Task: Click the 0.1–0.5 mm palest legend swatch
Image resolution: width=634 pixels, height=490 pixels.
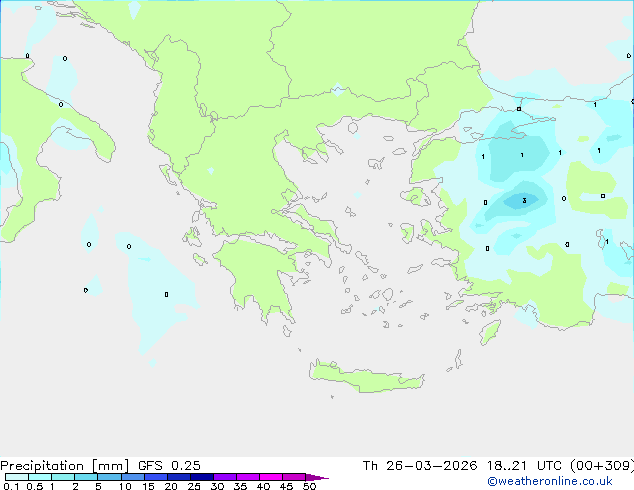Action: click(17, 477)
